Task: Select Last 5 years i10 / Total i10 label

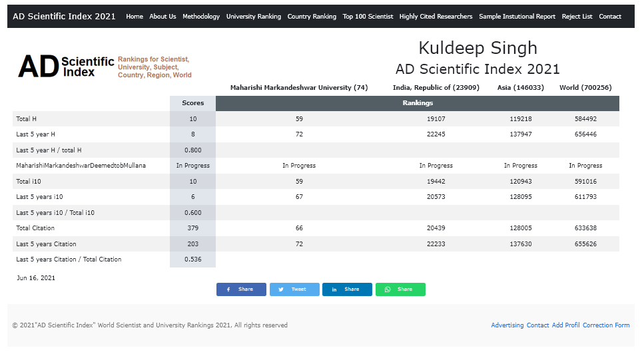Action: [55, 212]
